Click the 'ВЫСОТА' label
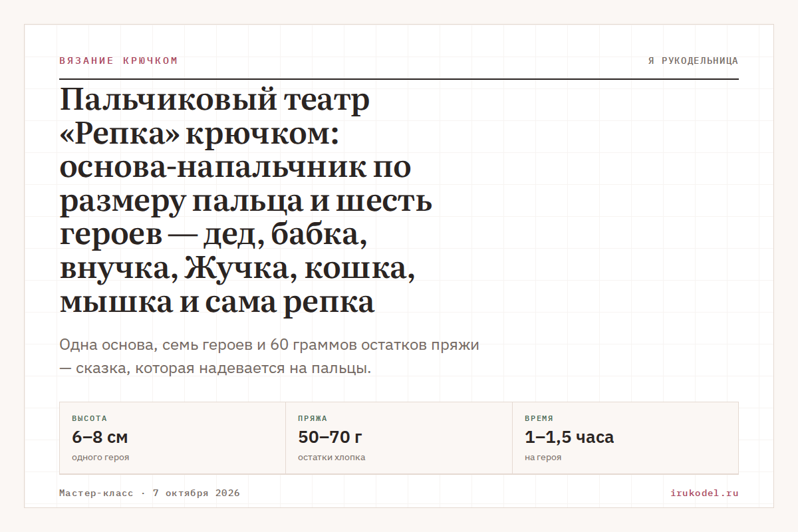Viewport: 798px width, 532px height. coord(89,418)
